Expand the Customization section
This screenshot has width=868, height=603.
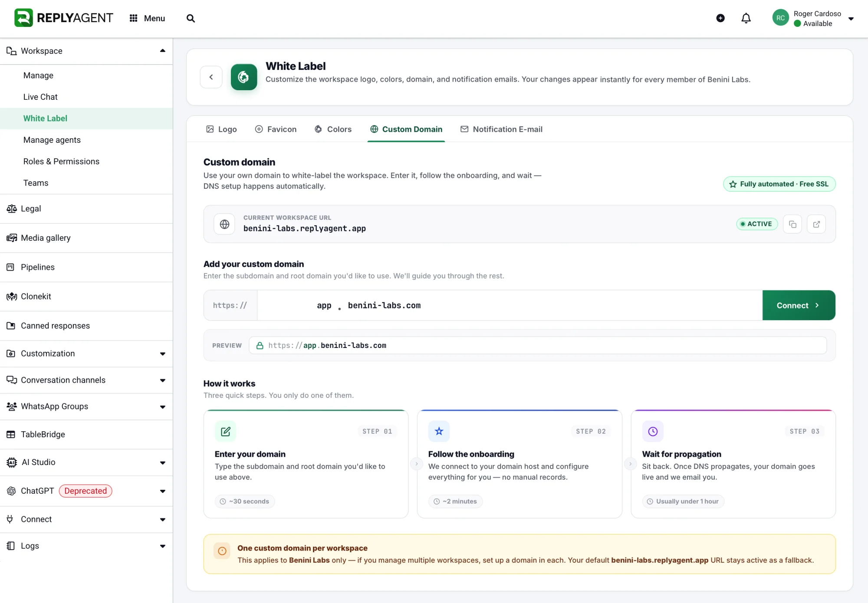coord(162,354)
